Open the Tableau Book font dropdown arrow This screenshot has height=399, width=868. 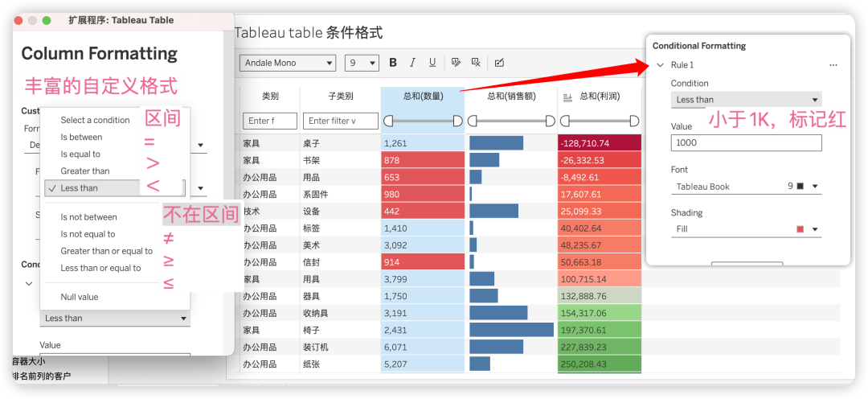click(815, 187)
